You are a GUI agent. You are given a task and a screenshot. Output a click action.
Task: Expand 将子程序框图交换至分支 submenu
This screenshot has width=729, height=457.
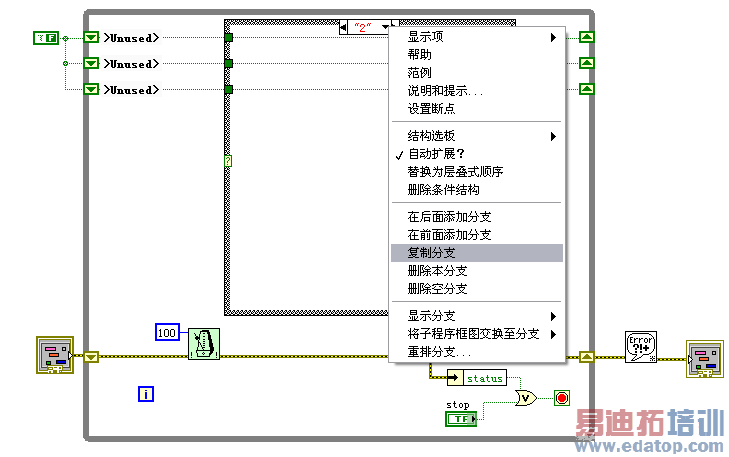pos(477,334)
